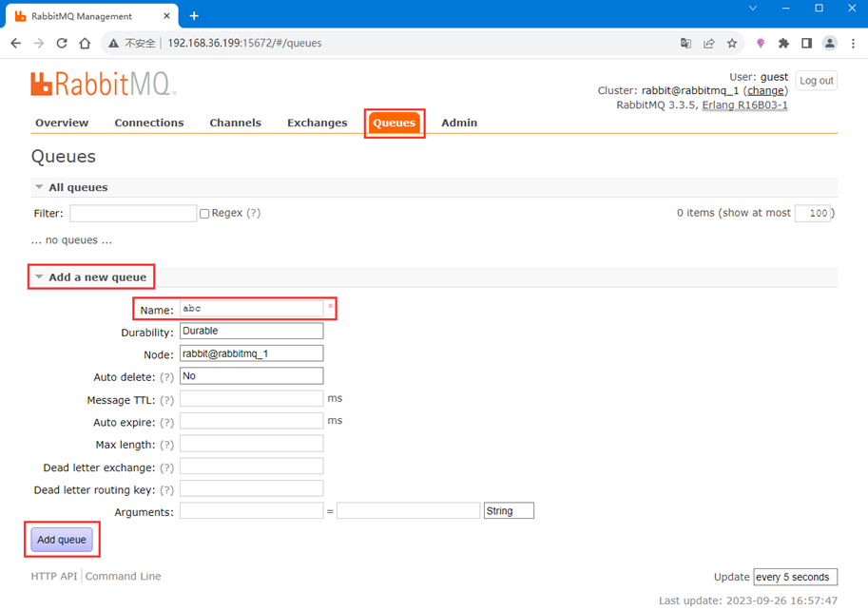Open the Durability dropdown
Screen dimensions: 868x610
[x=251, y=331]
